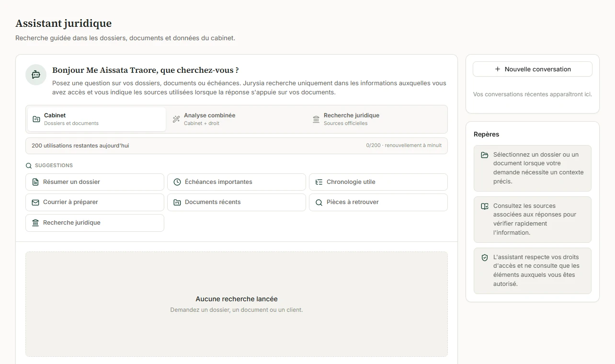Screen dimensions: 615x364
Task: Switch to the Recherche juridique Sources officielles tab
Action: (376, 119)
